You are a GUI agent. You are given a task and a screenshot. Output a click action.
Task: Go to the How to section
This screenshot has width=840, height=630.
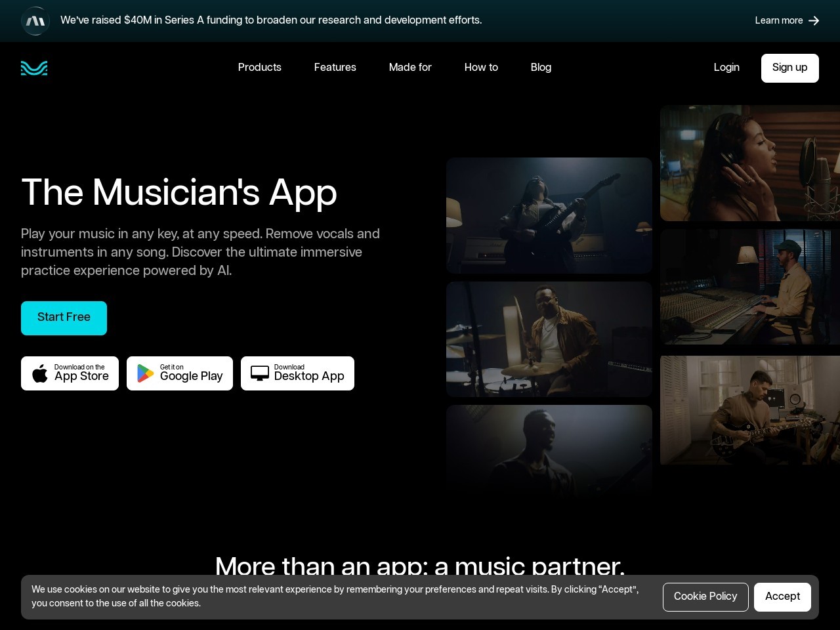481,68
